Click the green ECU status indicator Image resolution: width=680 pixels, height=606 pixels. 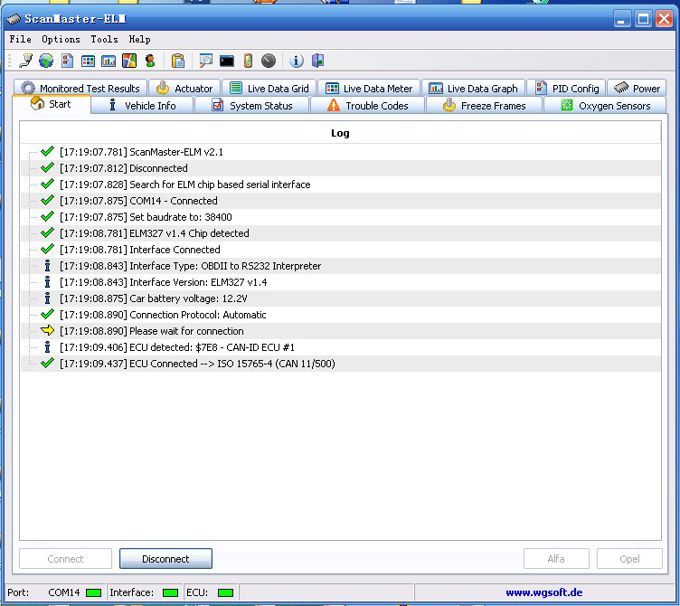225,593
